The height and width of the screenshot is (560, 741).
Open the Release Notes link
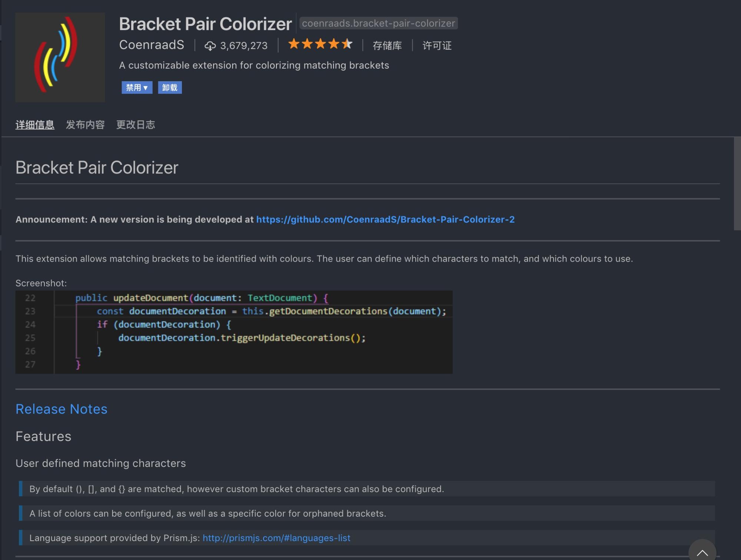click(62, 409)
